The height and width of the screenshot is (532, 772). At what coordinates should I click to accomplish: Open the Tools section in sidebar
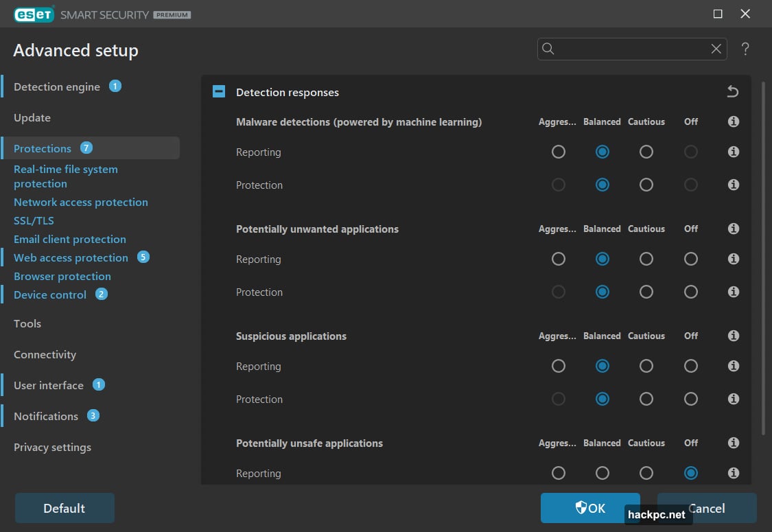pyautogui.click(x=27, y=323)
